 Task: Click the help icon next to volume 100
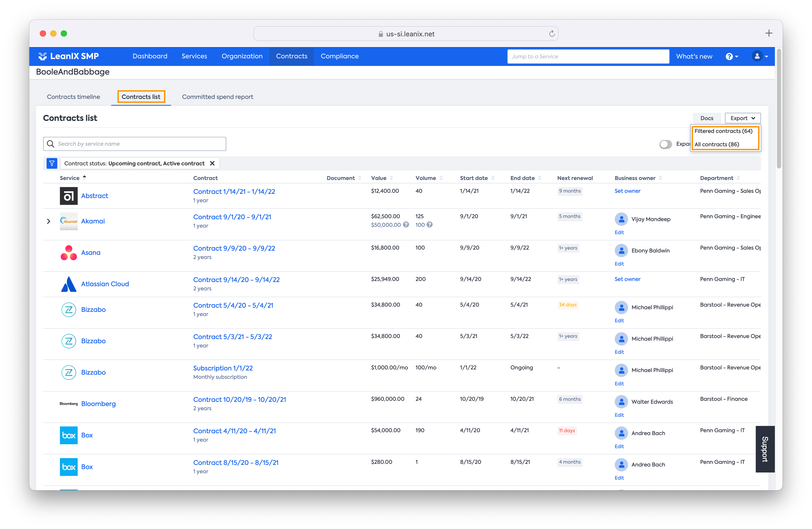430,224
